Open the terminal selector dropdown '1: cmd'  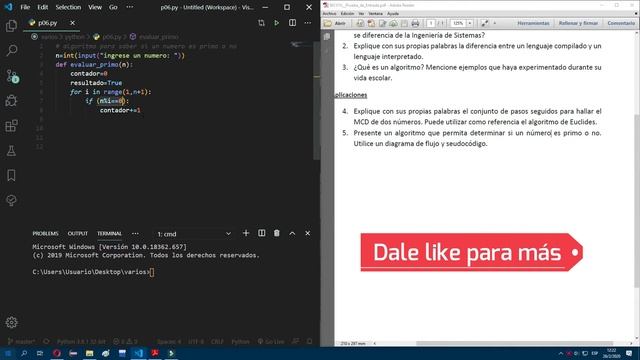coord(194,234)
